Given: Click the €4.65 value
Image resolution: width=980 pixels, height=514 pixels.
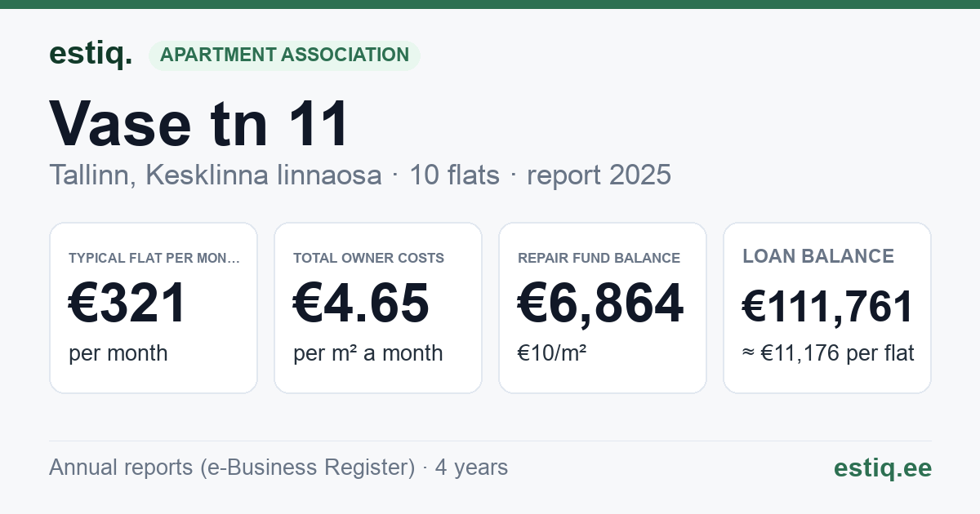Looking at the screenshot, I should coord(361,304).
